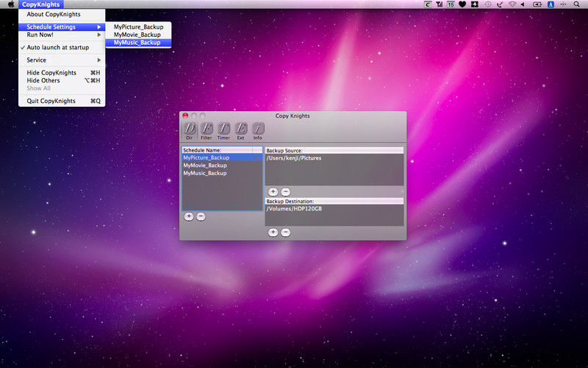Click the black download-arrow menu bar icon

[x=475, y=4]
